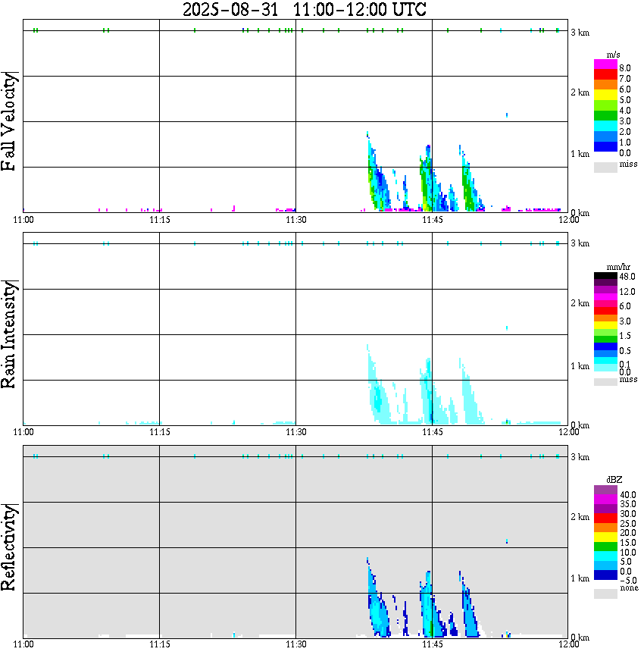Click the "20.0" value in dBZ legend
Viewport: 644px width, 658px height.
click(628, 533)
